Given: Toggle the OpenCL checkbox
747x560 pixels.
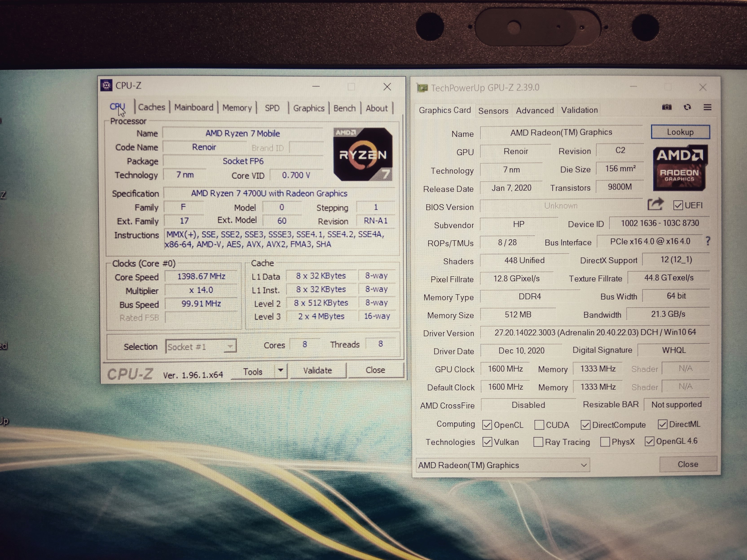Looking at the screenshot, I should [x=487, y=425].
